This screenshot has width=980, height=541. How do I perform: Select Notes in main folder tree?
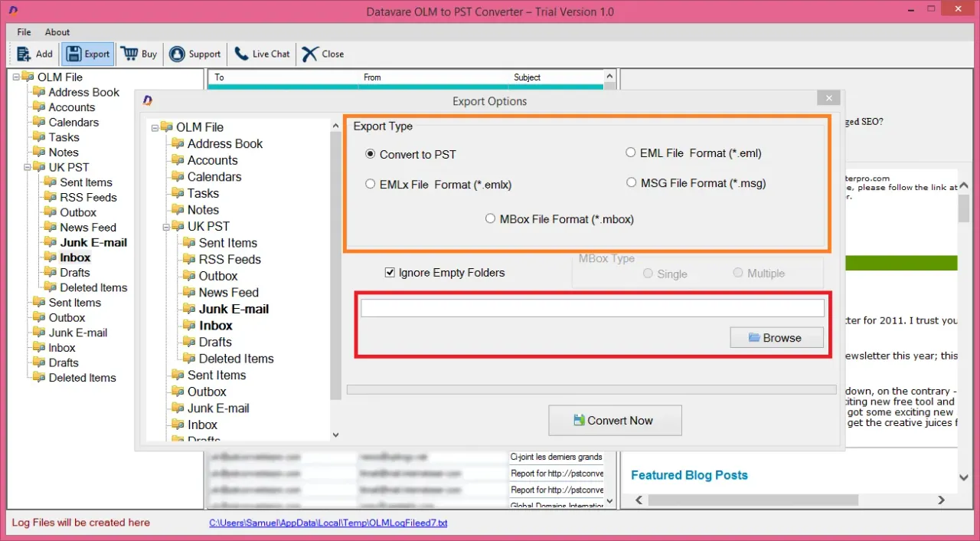click(x=64, y=152)
